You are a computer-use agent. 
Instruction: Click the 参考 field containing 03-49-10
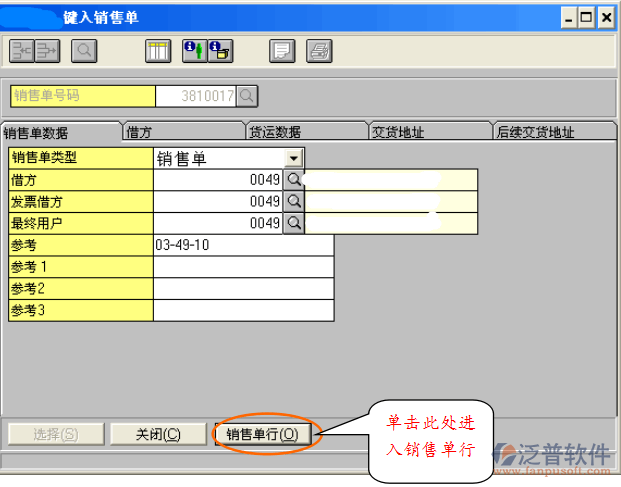(243, 245)
